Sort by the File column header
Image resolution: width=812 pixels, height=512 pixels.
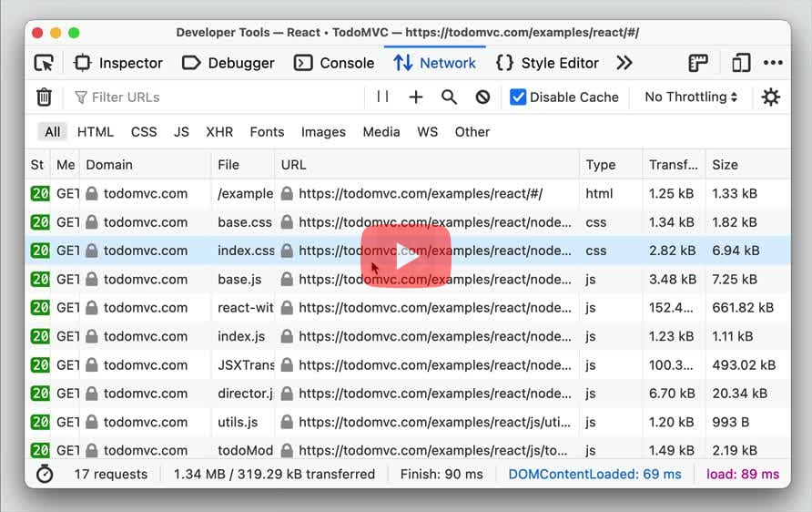pos(243,165)
